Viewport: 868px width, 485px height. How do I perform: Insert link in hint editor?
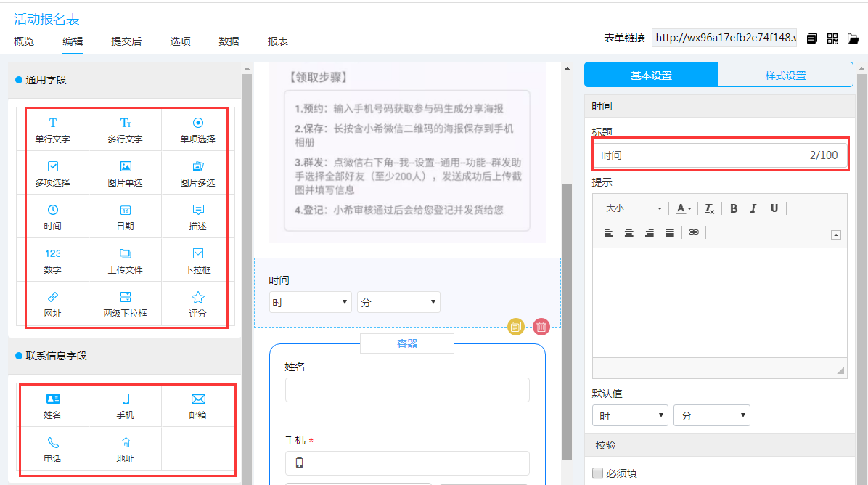pos(693,232)
